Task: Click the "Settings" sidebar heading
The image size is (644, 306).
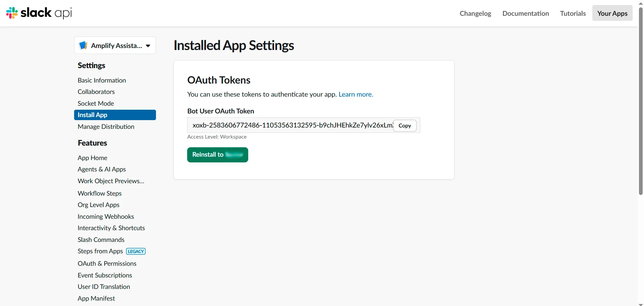Action: coord(91,65)
